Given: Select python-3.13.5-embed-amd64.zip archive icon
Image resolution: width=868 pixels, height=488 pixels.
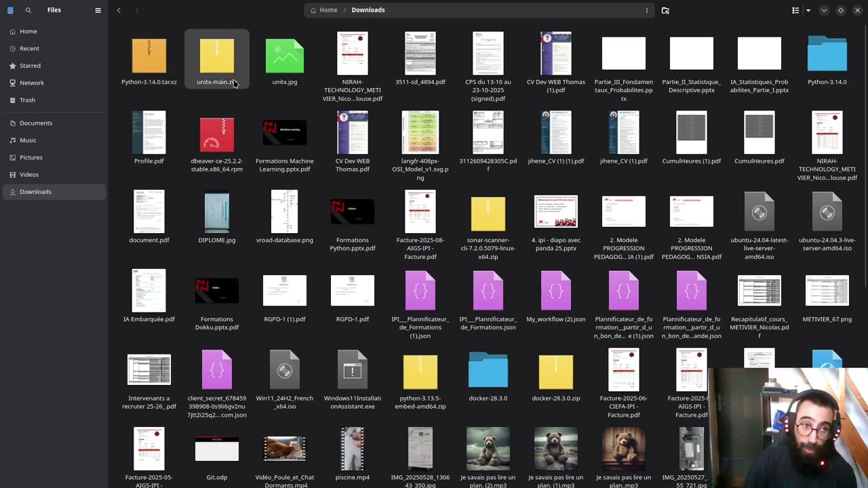Looking at the screenshot, I should point(420,372).
